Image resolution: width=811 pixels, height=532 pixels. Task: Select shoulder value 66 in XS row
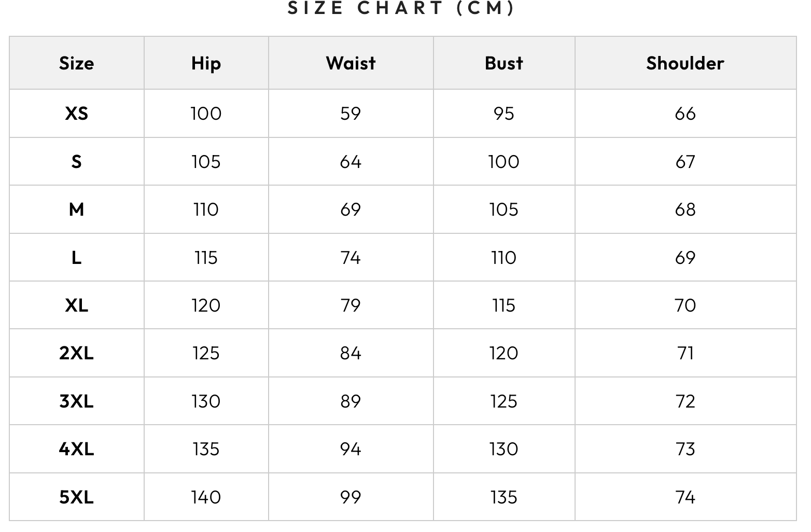(x=685, y=114)
